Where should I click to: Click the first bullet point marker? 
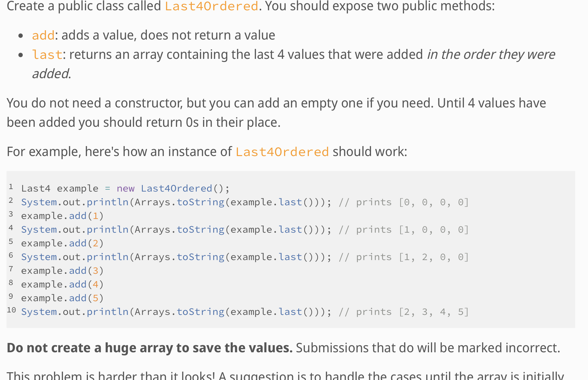[x=21, y=35]
